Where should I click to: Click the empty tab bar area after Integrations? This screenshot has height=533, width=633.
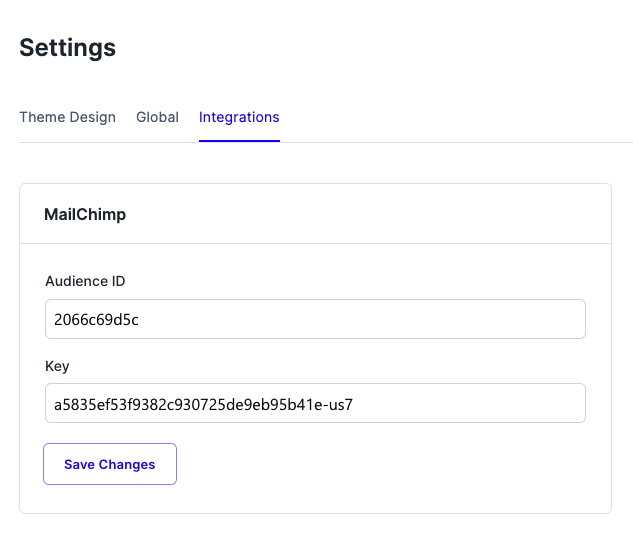point(450,117)
